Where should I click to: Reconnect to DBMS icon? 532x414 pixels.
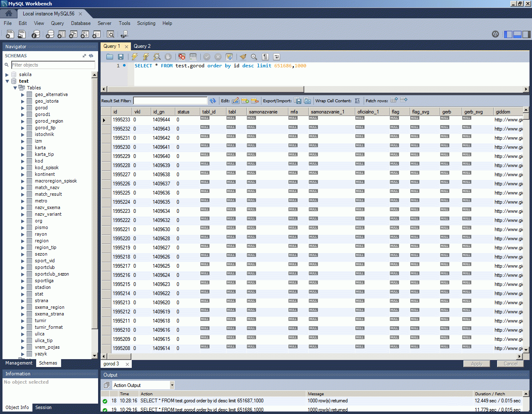(124, 34)
